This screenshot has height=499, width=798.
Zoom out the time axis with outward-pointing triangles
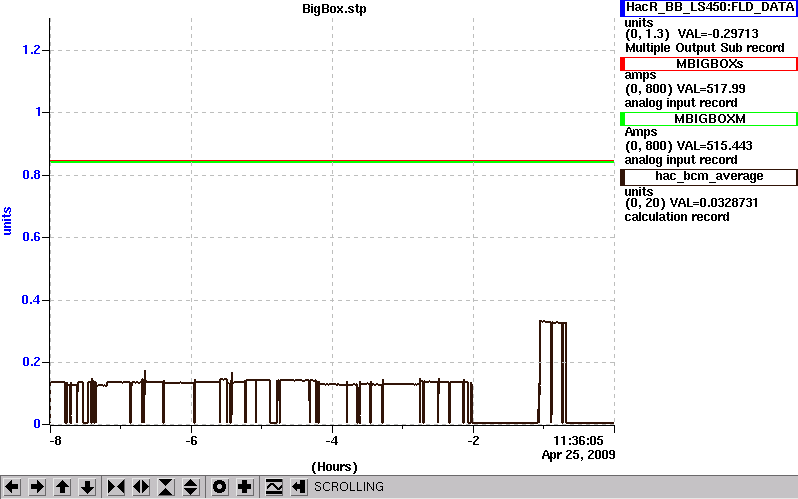[x=141, y=487]
